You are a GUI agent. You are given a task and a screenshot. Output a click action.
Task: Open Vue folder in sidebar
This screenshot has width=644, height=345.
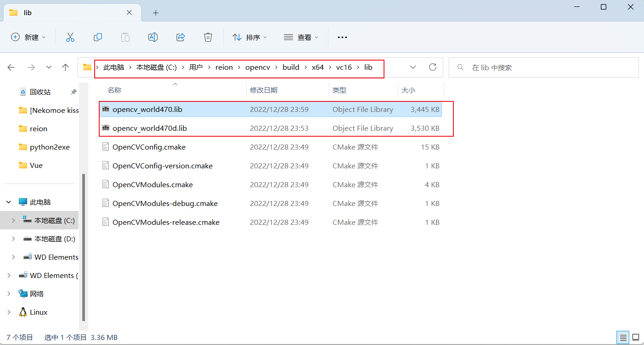click(31, 165)
